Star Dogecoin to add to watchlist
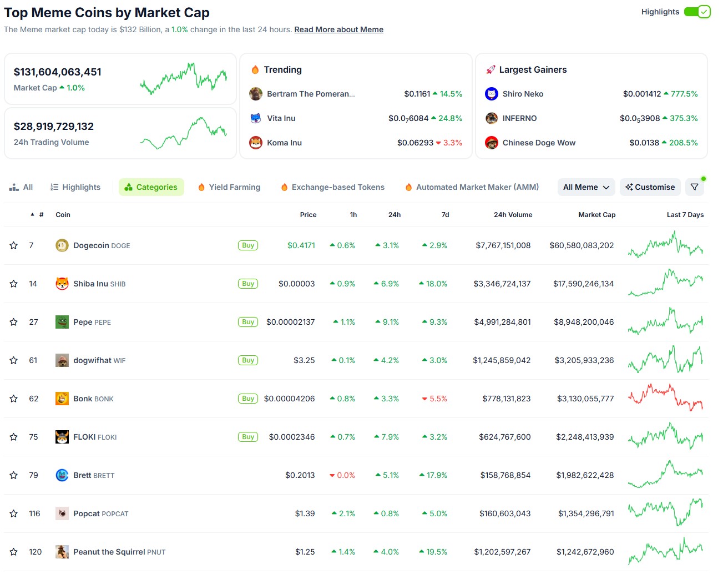Viewport: 728px width, 574px height. [x=14, y=245]
